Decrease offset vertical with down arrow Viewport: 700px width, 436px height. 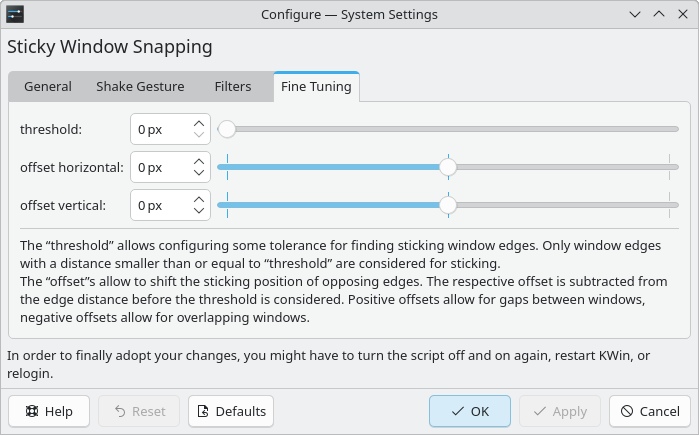(199, 211)
